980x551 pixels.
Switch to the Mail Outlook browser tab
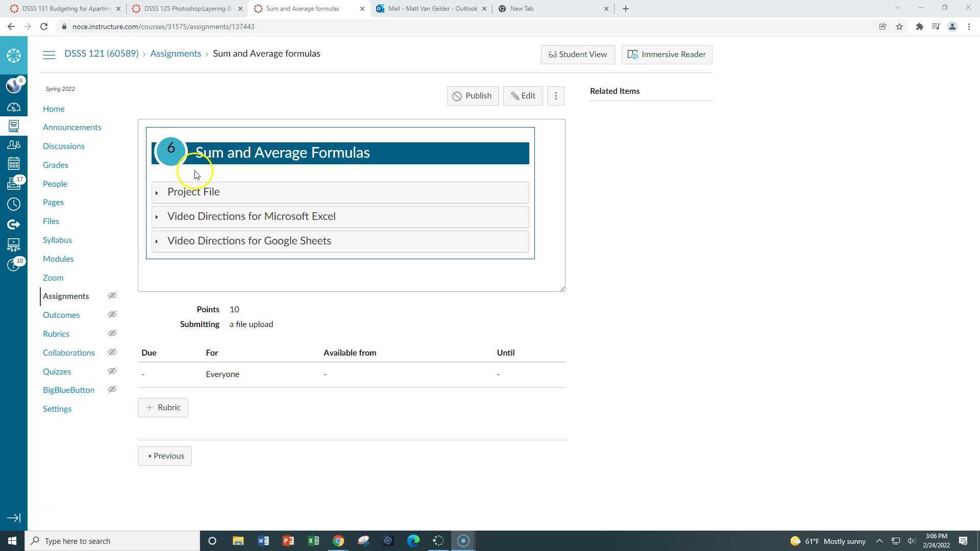(x=431, y=9)
